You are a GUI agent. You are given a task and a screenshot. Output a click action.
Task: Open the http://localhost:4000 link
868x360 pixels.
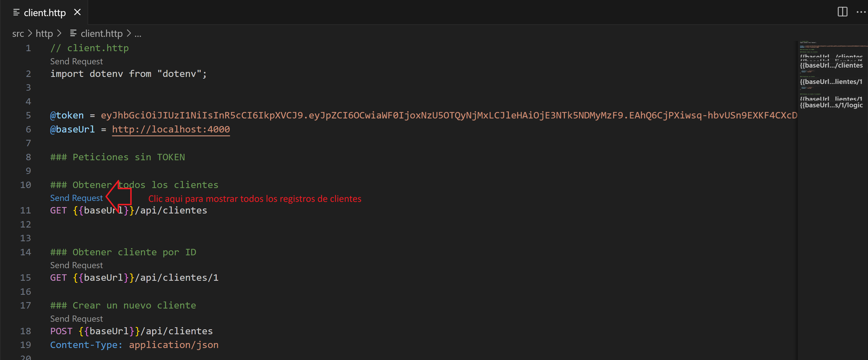pos(171,129)
